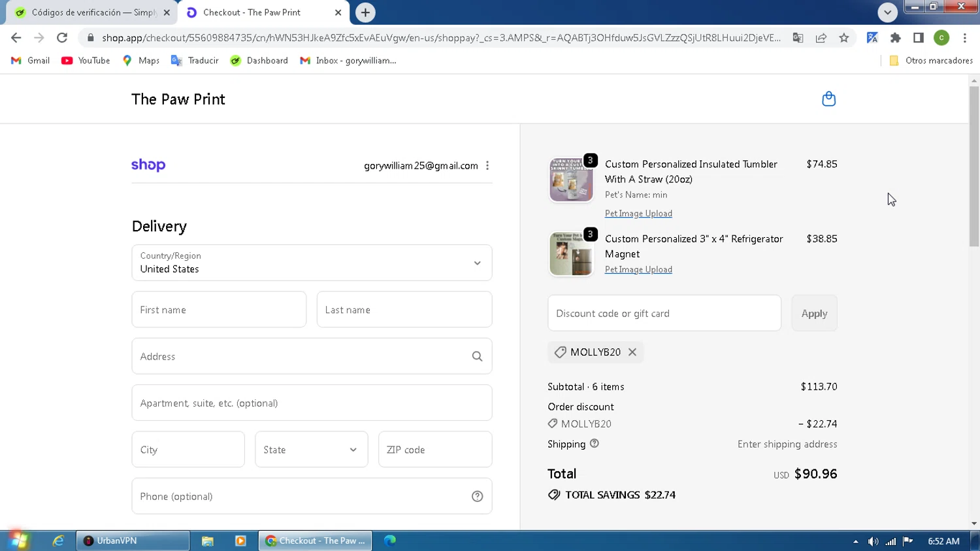The image size is (980, 551).
Task: Open the Gmail bookmark
Action: (30, 60)
